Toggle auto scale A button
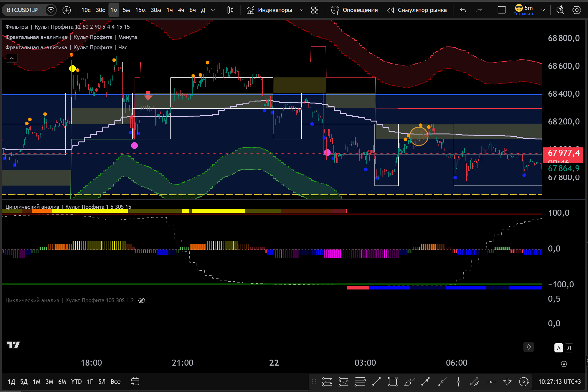 click(x=558, y=348)
